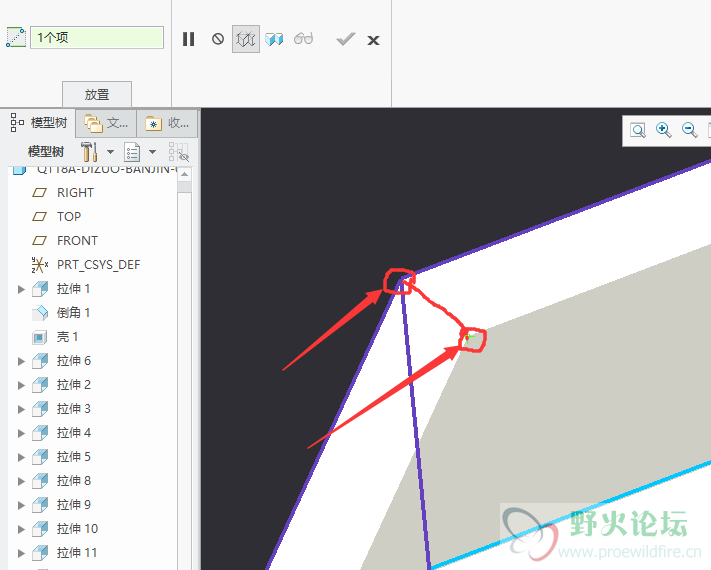Click the TOP plane icon

click(x=39, y=217)
